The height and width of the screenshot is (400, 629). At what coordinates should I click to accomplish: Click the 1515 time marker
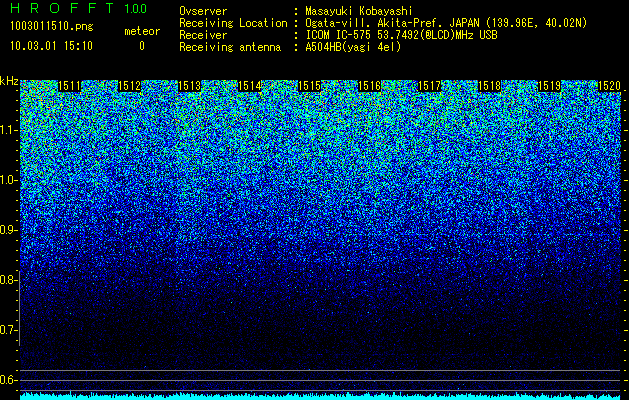(x=310, y=86)
